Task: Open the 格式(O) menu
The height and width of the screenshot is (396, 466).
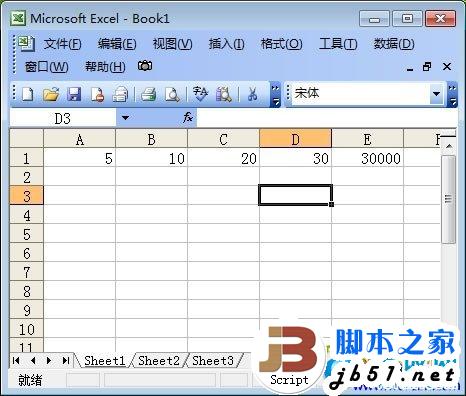Action: click(281, 44)
